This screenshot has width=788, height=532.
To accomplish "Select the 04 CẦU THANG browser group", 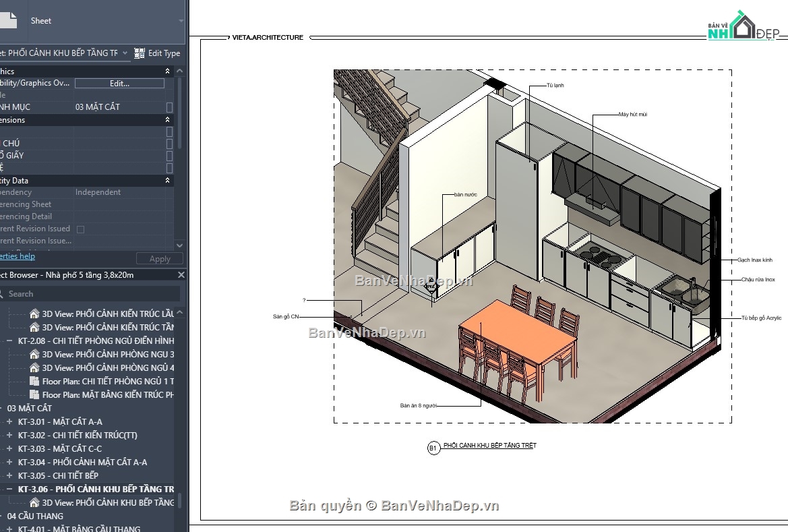I will (35, 516).
